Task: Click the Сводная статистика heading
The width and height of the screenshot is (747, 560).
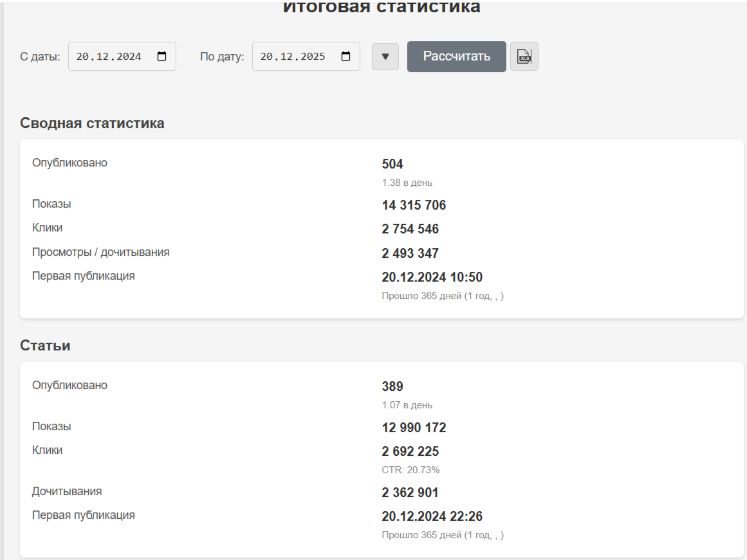Action: [x=92, y=123]
